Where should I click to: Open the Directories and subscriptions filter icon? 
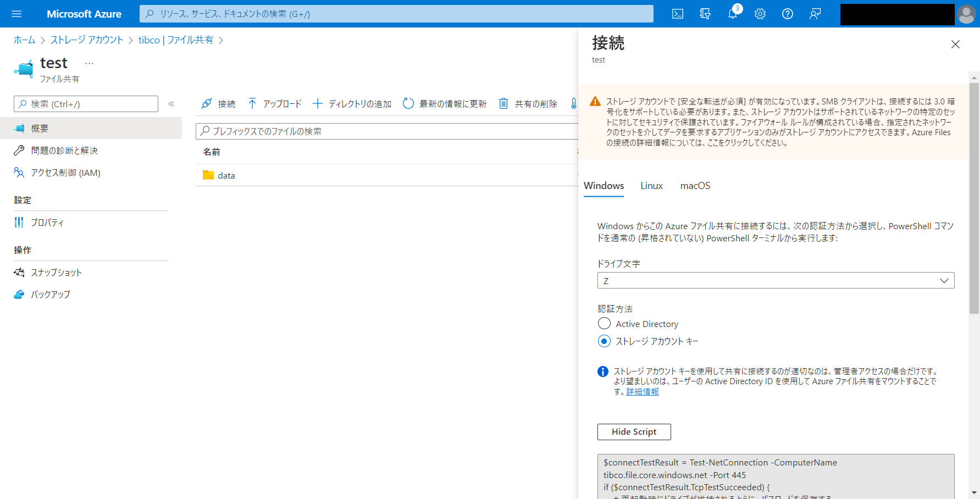705,14
